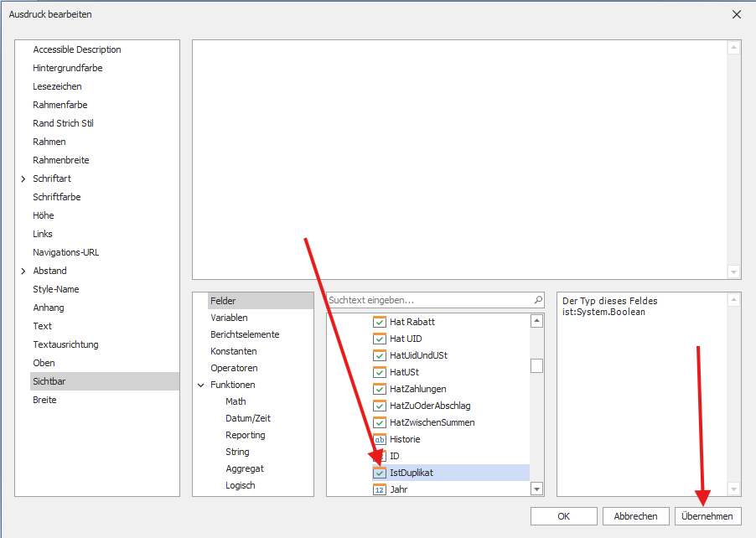Image resolution: width=756 pixels, height=538 pixels.
Task: Click the text-type icon beside Historie
Action: pos(380,439)
